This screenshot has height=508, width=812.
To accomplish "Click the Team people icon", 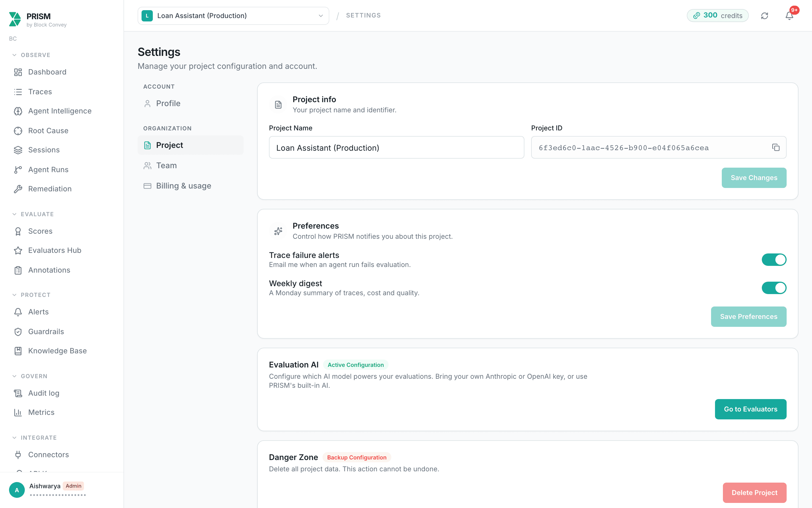I will 147,166.
